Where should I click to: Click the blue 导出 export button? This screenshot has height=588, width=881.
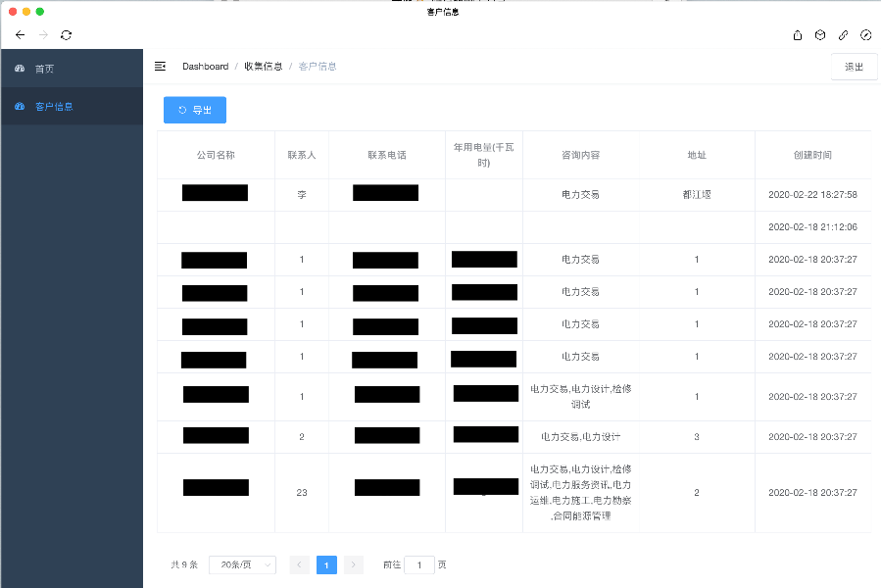click(x=194, y=110)
